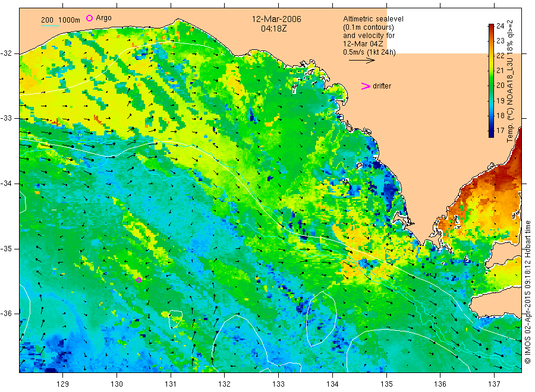Click longitude label '132'
This screenshot has width=535, height=392.
point(225,384)
